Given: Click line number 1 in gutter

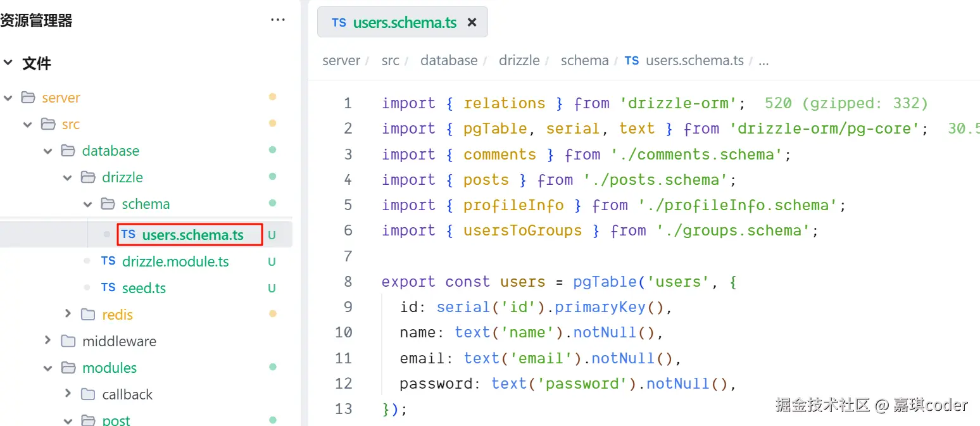Looking at the screenshot, I should tap(348, 103).
